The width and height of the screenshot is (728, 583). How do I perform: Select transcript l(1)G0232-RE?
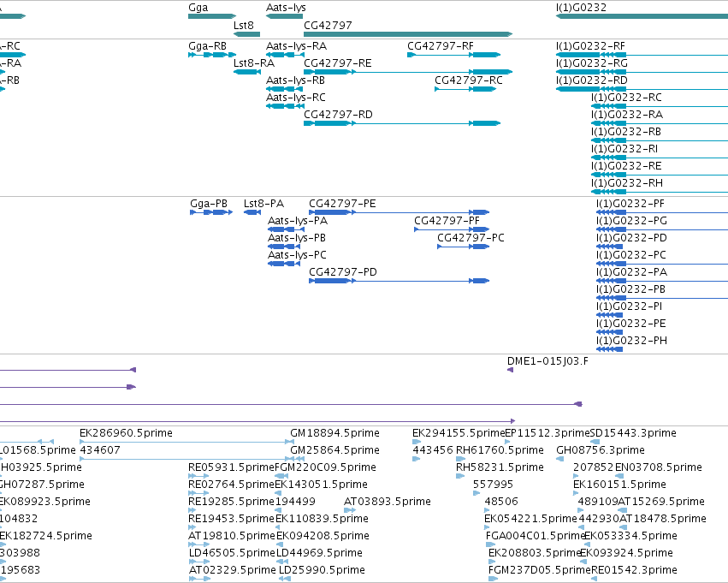[x=660, y=175]
